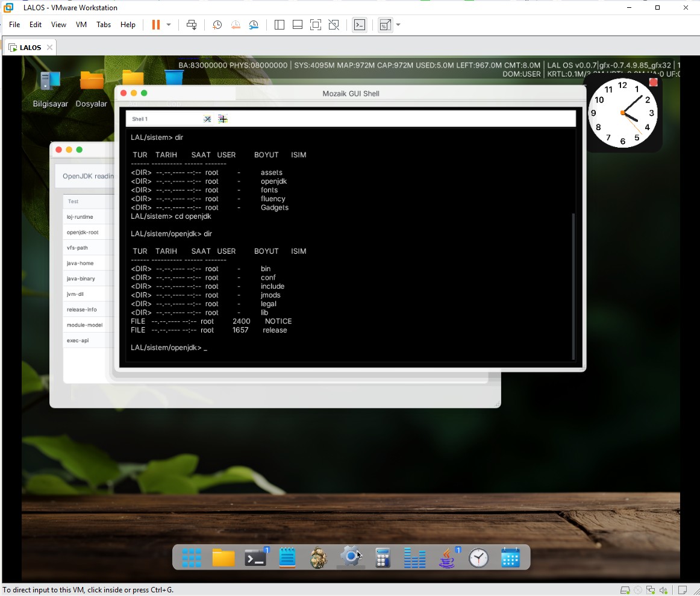Select java-home in the OpenJDK readiness window
This screenshot has height=596, width=700.
point(89,263)
